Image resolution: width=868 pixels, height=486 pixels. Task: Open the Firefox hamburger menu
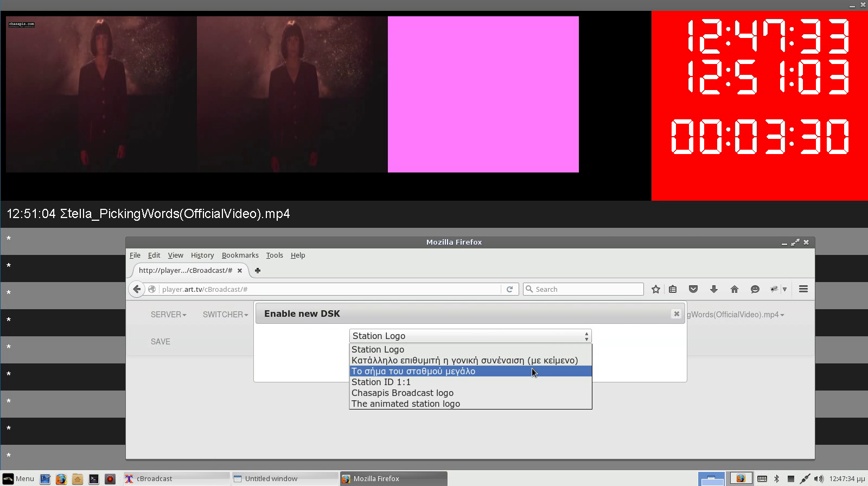coord(803,289)
